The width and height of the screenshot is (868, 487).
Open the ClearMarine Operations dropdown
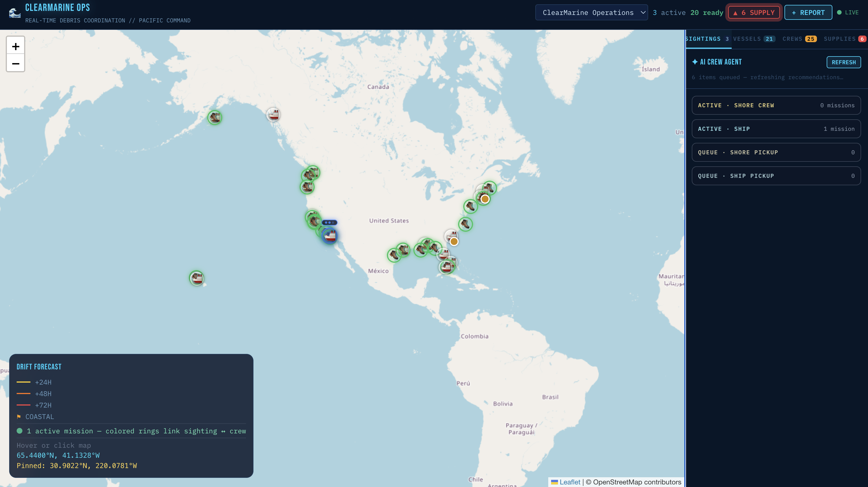(x=591, y=12)
